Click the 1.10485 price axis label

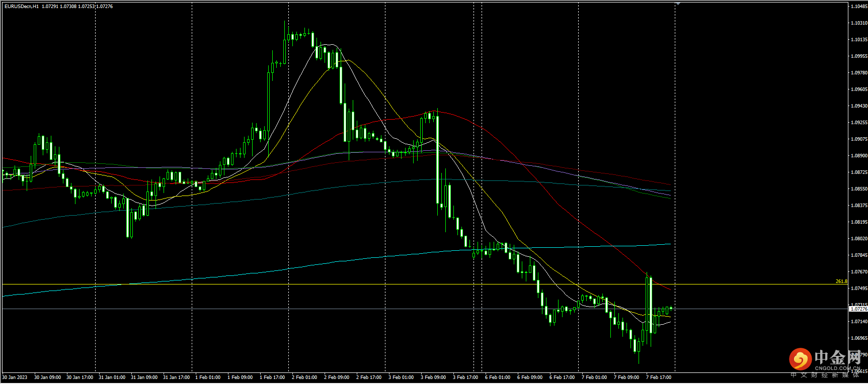tap(858, 7)
